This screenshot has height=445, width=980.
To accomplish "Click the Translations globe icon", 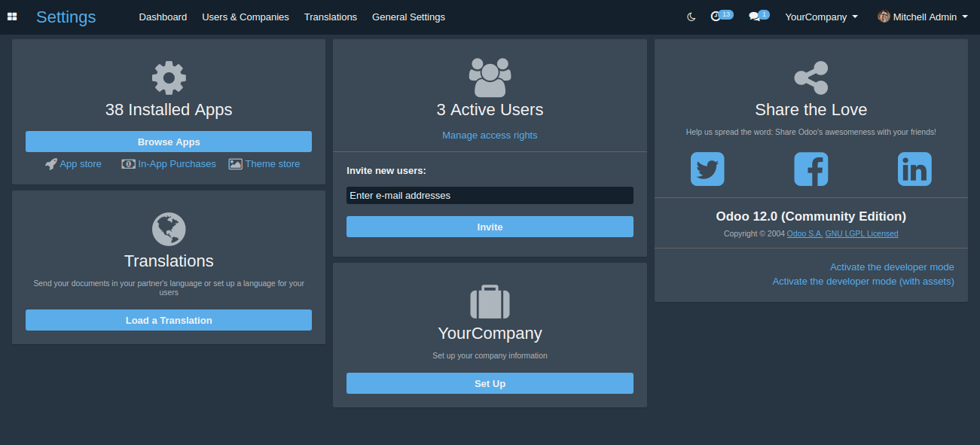I will [169, 229].
